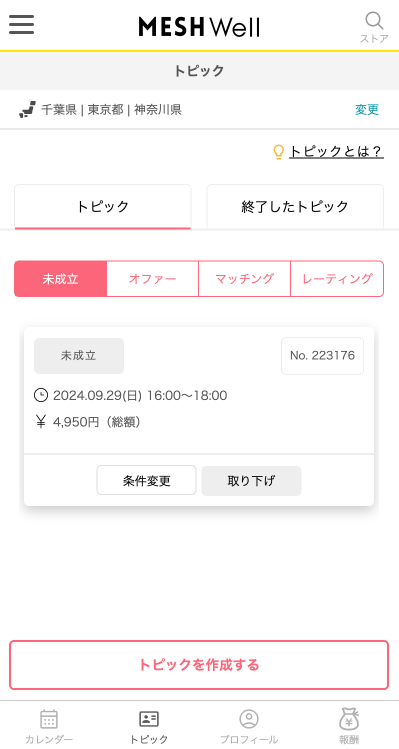
Task: Select the 未成立 filter segment
Action: 60,279
